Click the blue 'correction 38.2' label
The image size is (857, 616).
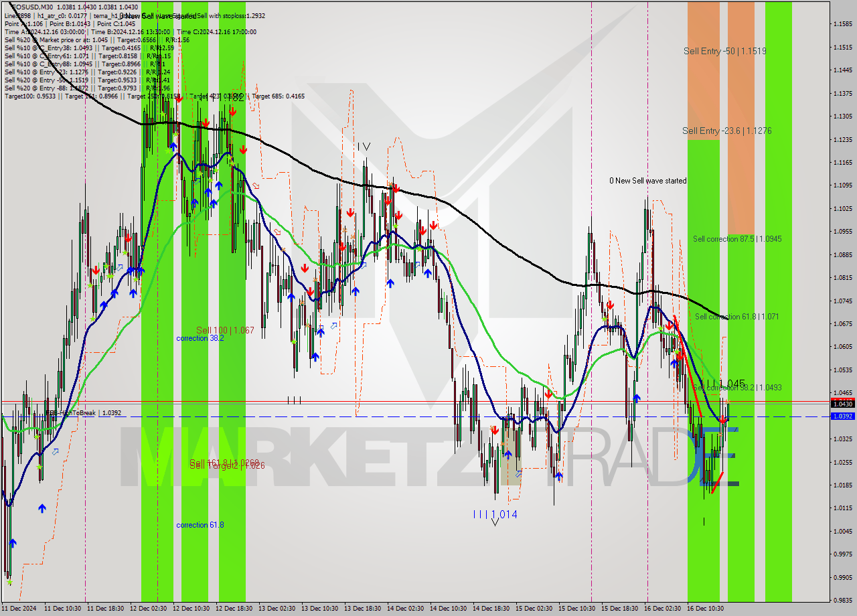[x=200, y=338]
